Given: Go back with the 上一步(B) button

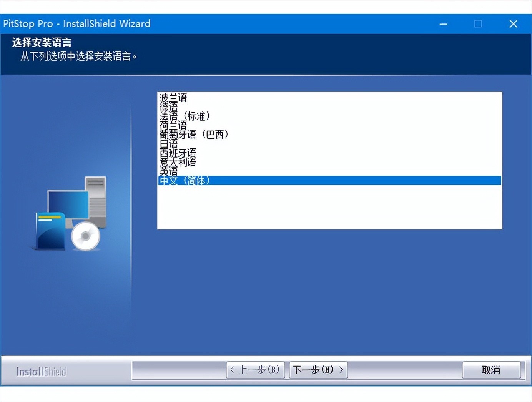Looking at the screenshot, I should 255,370.
